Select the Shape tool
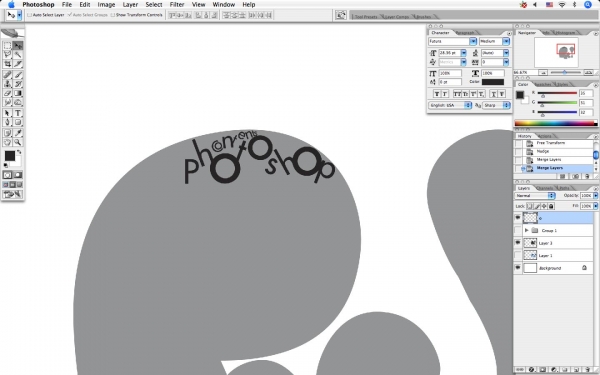600x375 pixels. tap(18, 122)
